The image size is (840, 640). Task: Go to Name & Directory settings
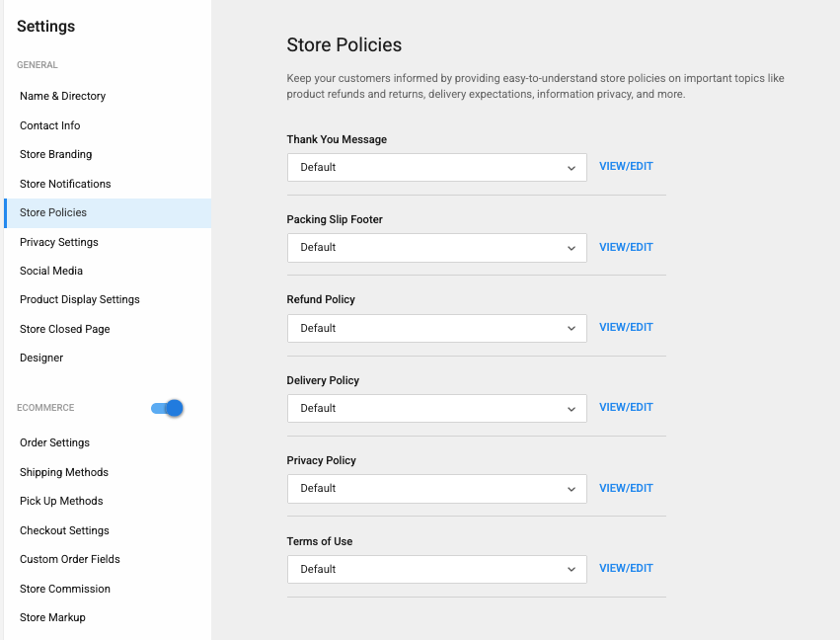[62, 96]
